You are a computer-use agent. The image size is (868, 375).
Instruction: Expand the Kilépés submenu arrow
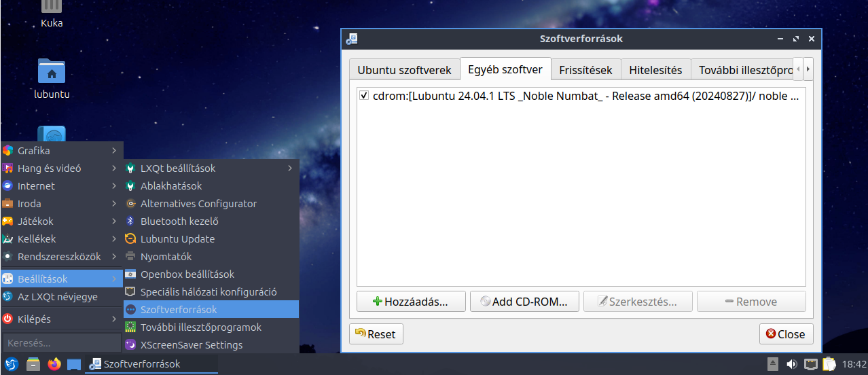pyautogui.click(x=114, y=319)
